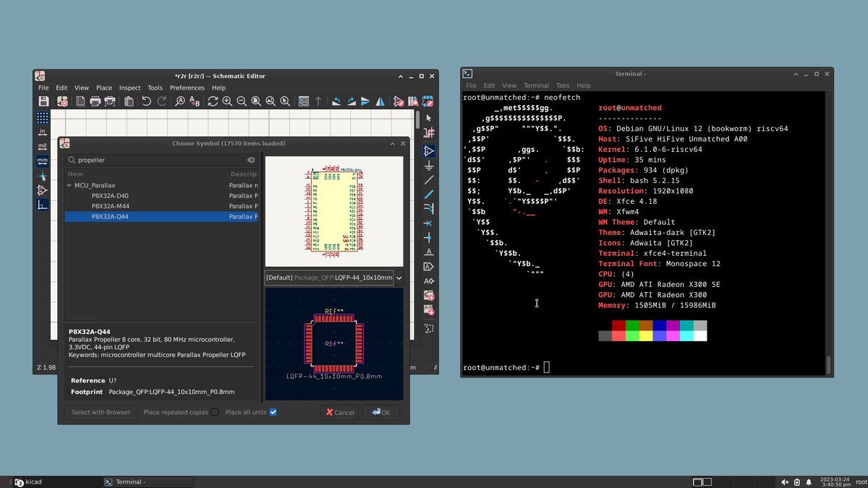
Task: Toggle orthogonal wire drawing mode
Action: (x=42, y=205)
